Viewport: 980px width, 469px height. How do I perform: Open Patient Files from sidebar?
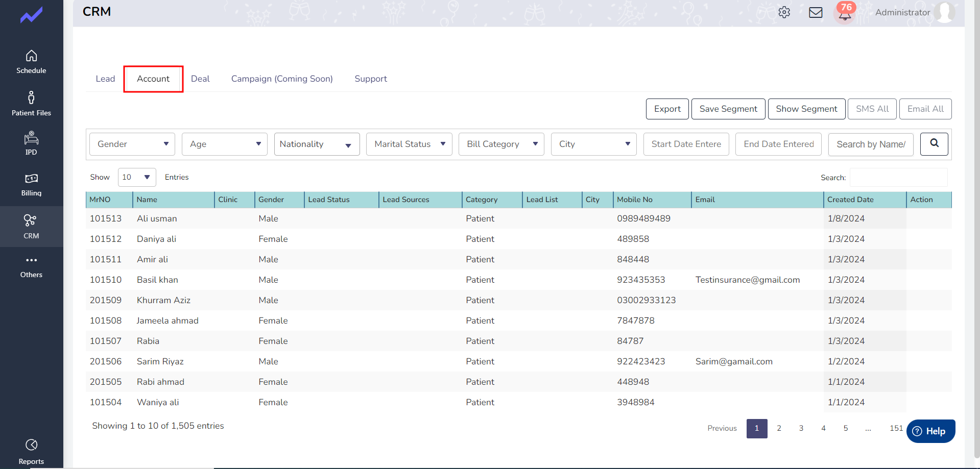pyautogui.click(x=31, y=104)
